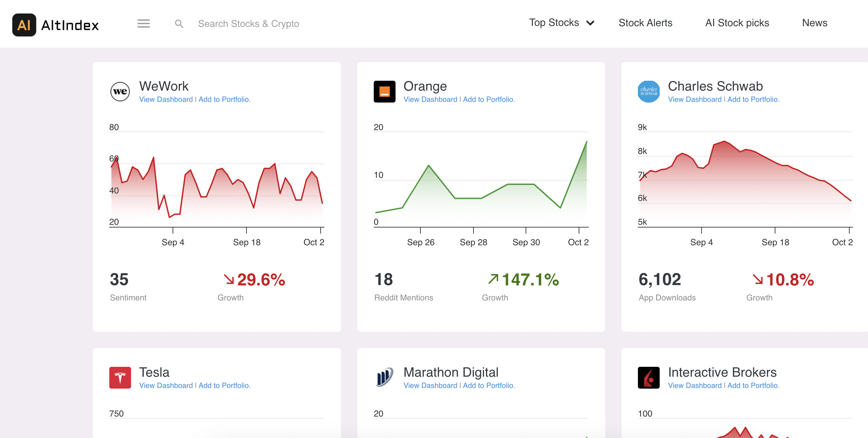Screen dimensions: 868x438
Task: Click the Interactive Brokers logo
Action: [649, 378]
